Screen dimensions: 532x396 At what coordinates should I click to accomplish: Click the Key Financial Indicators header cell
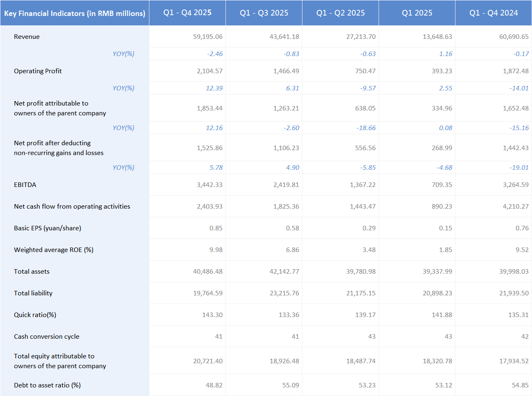74,13
